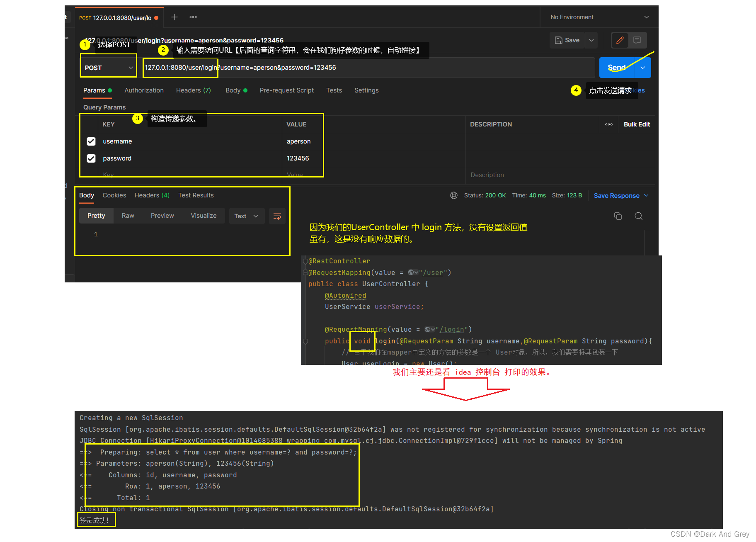Viewport: 756px width, 542px height.
Task: Click the 'Row: 1, aperson, 123456' console line
Action: click(x=150, y=486)
